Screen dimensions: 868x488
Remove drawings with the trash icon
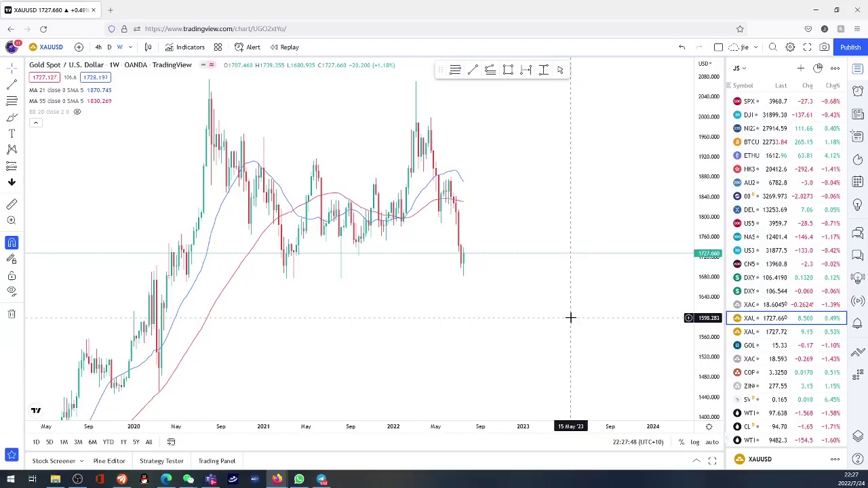[12, 314]
